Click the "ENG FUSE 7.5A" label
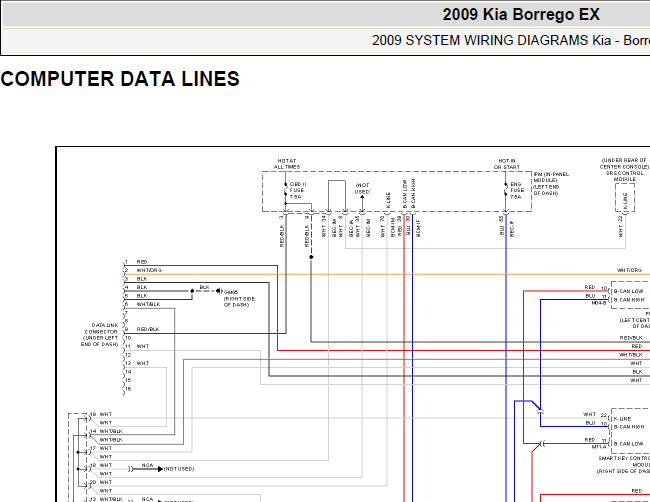Screen dimensions: 650x502 tap(517, 190)
